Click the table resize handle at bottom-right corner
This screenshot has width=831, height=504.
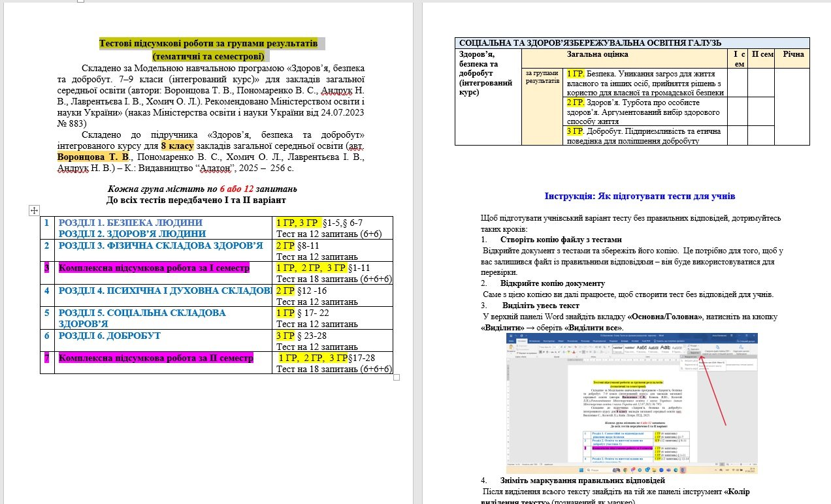pos(396,377)
